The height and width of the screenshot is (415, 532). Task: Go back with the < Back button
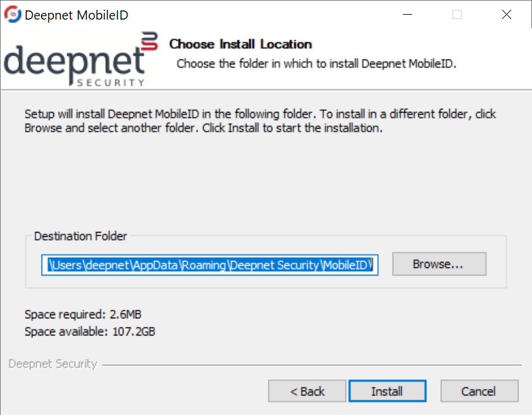308,391
